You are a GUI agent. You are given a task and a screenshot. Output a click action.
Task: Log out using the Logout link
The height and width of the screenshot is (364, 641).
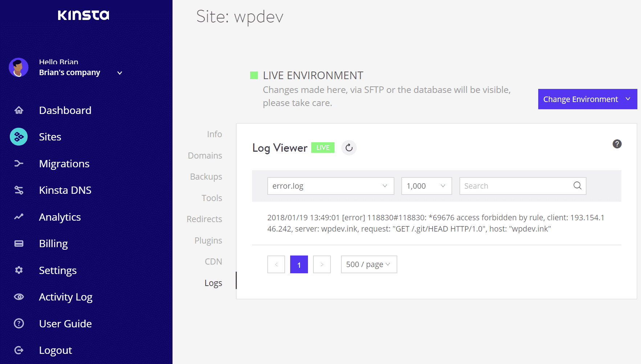pyautogui.click(x=56, y=350)
